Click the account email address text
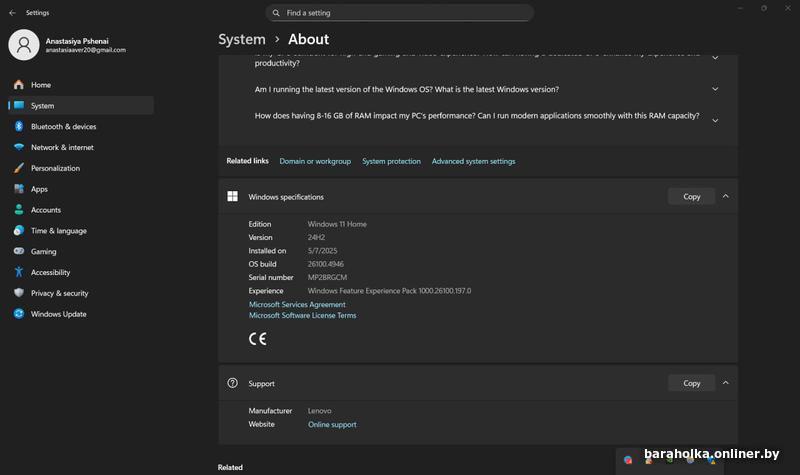The image size is (800, 475). tap(86, 50)
